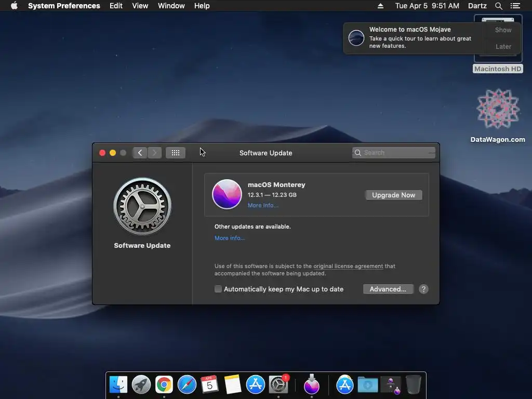Close the Software Update window
This screenshot has width=532, height=399.
point(102,153)
